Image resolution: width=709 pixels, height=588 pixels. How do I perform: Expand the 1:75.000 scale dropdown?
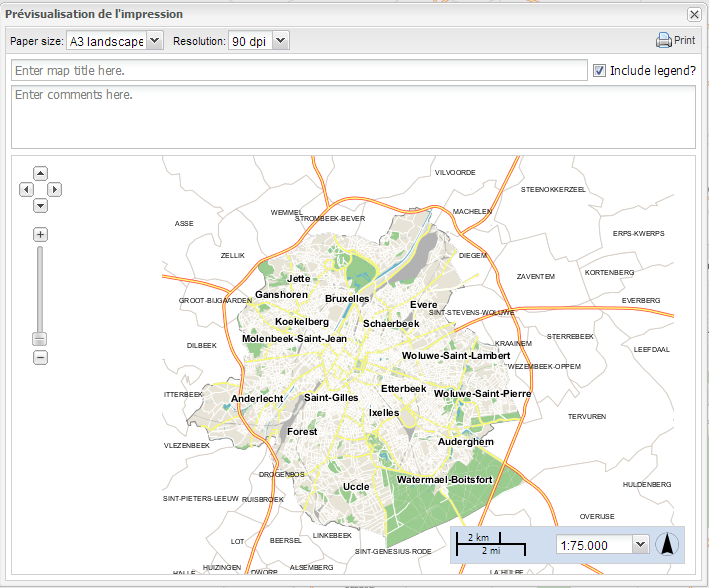pos(640,545)
